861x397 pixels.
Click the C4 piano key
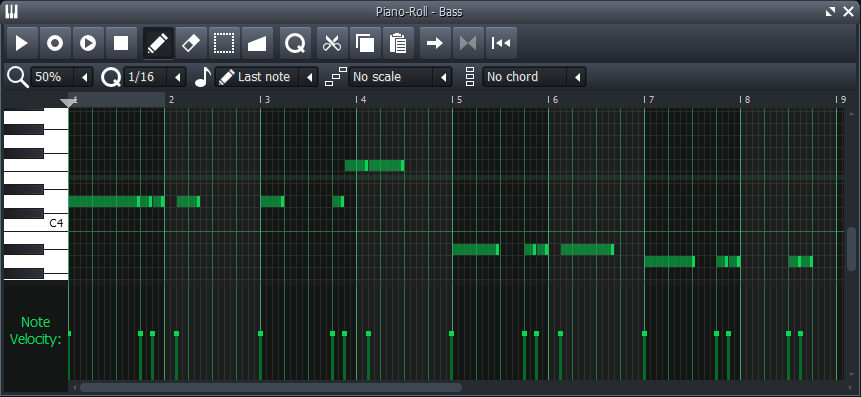[36, 223]
